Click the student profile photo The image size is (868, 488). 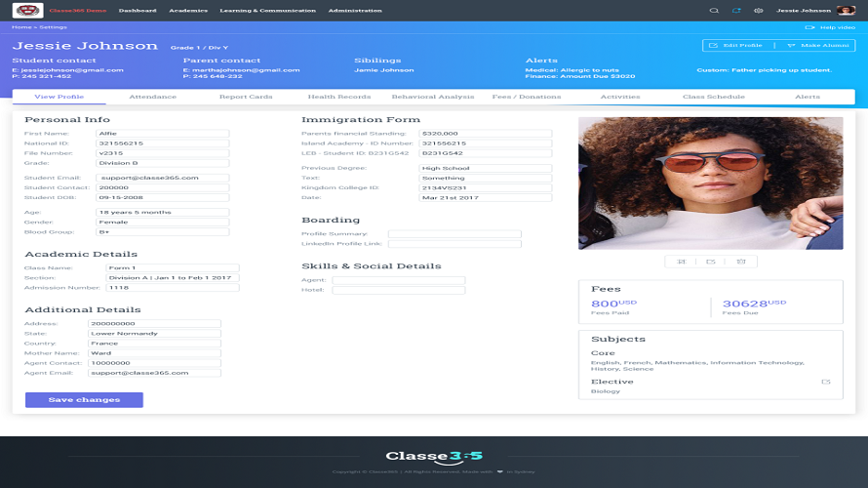pos(711,183)
